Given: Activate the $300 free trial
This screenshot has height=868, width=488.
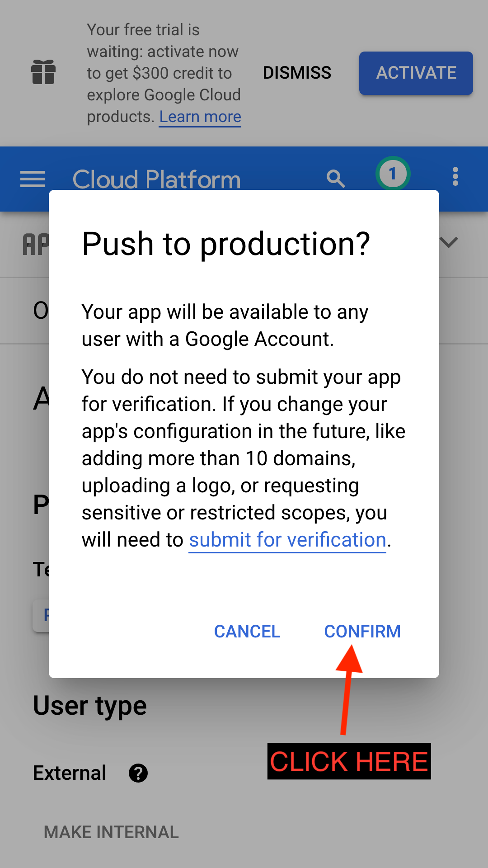Looking at the screenshot, I should [416, 73].
